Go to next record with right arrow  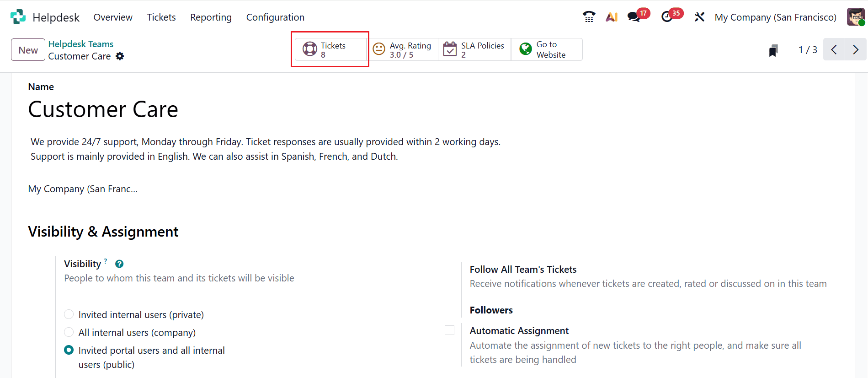pyautogui.click(x=856, y=49)
